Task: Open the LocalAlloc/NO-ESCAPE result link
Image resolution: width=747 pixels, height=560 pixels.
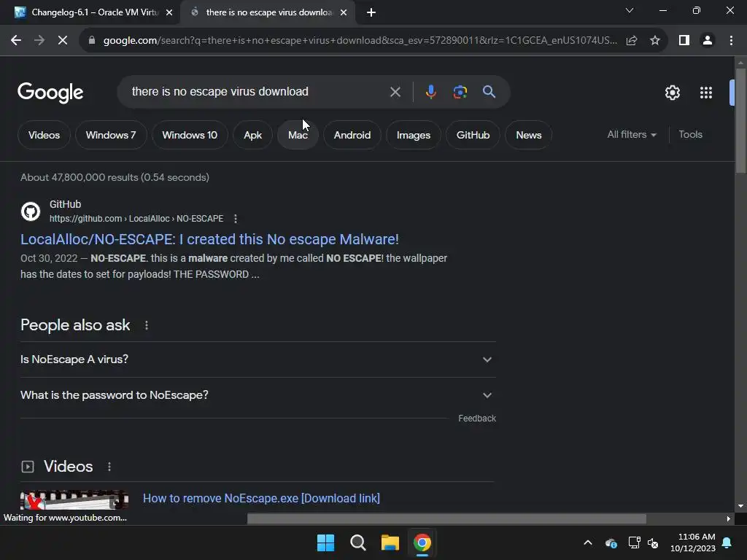Action: pyautogui.click(x=209, y=239)
